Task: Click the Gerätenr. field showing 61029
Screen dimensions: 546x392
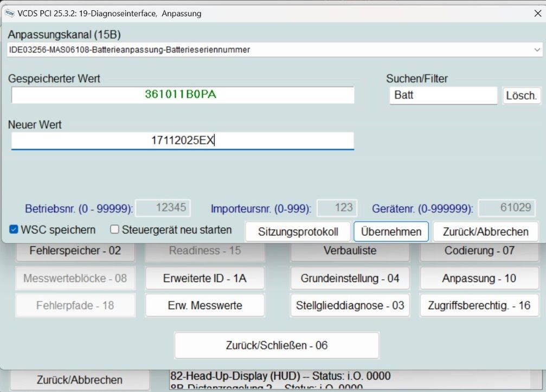Action: tap(506, 208)
